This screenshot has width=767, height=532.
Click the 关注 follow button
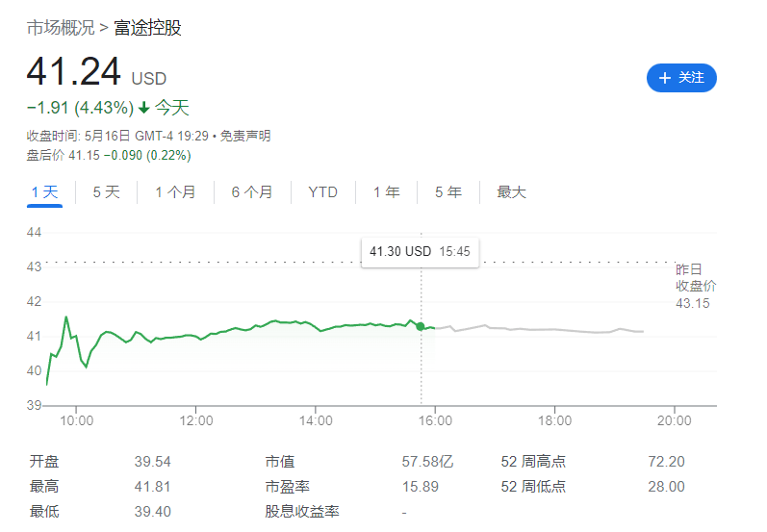click(x=681, y=78)
